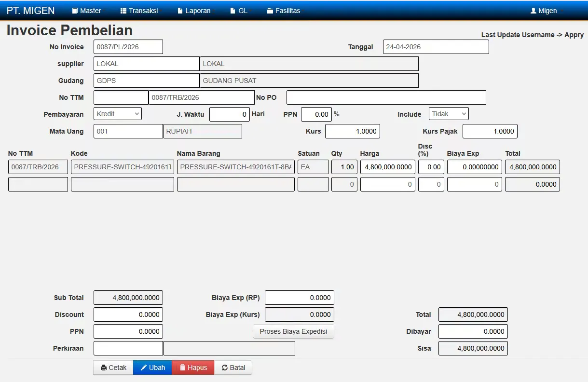Click the Tanggal date field
The width and height of the screenshot is (588, 382).
[x=436, y=47]
